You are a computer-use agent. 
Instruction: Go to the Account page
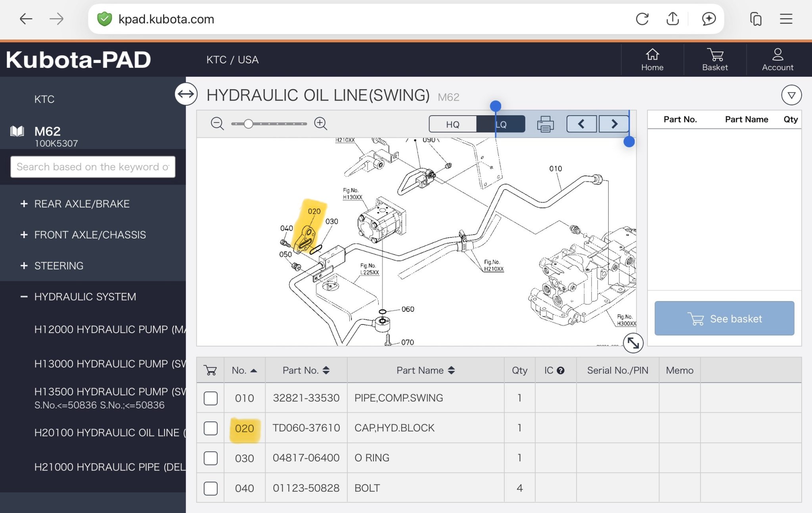pos(777,59)
